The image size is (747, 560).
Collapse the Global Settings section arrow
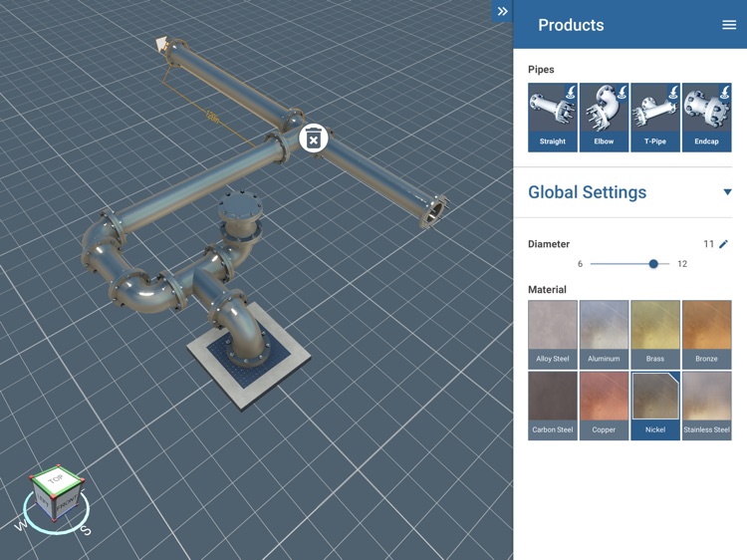(x=727, y=192)
